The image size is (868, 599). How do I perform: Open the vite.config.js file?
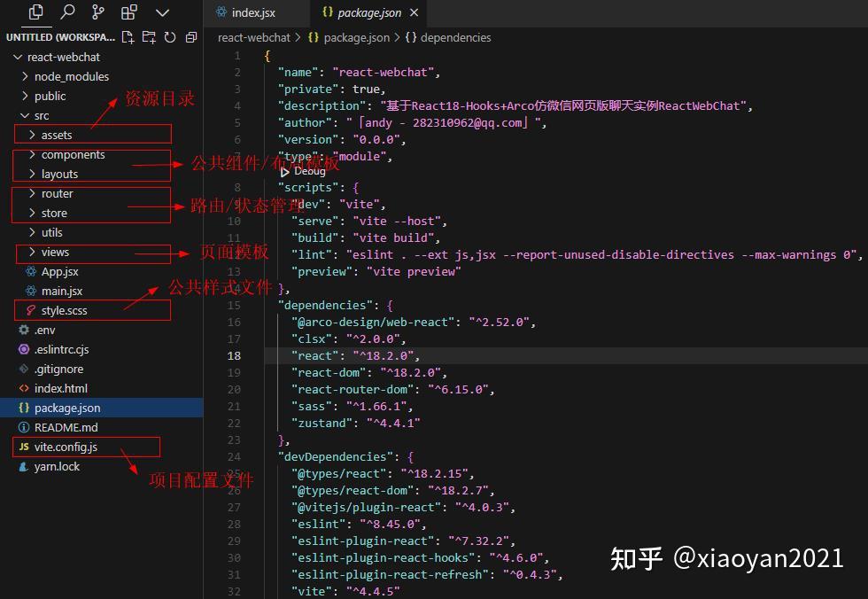(71, 447)
